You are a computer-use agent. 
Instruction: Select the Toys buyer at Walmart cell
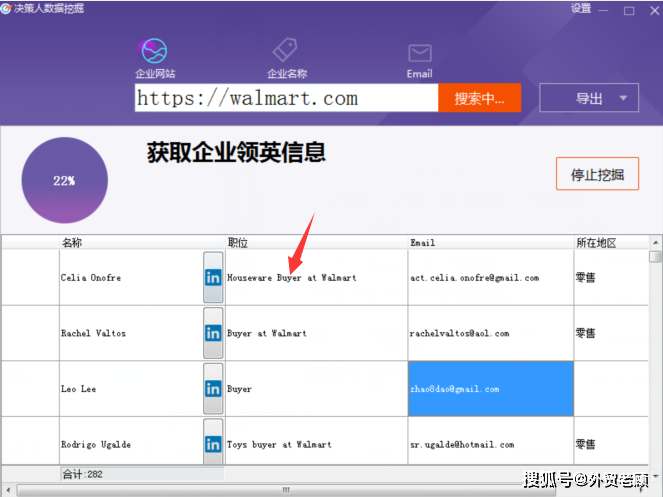pyautogui.click(x=316, y=441)
